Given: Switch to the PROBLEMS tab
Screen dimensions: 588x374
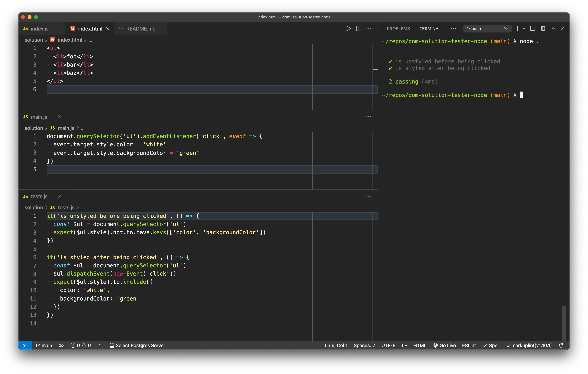Looking at the screenshot, I should coord(398,29).
